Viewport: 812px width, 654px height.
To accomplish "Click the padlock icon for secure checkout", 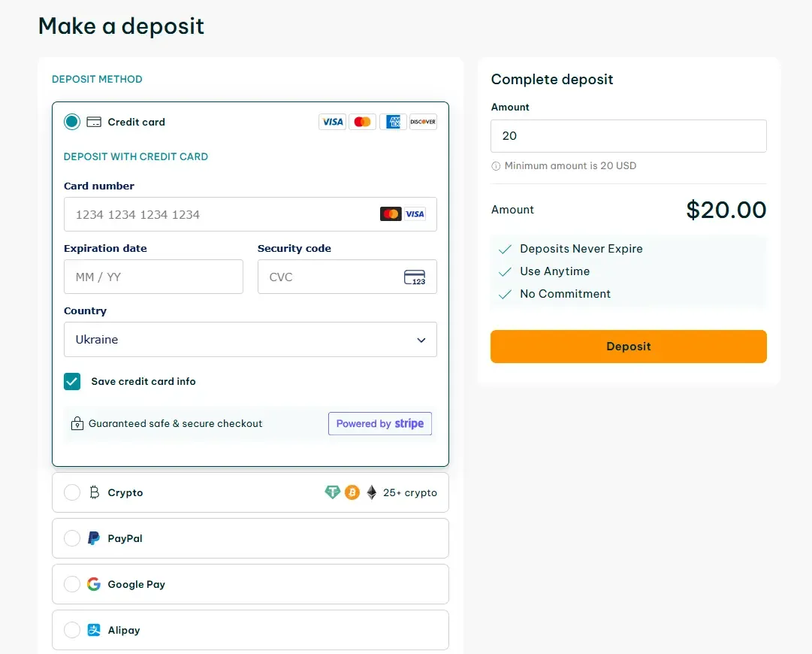I will click(x=77, y=423).
